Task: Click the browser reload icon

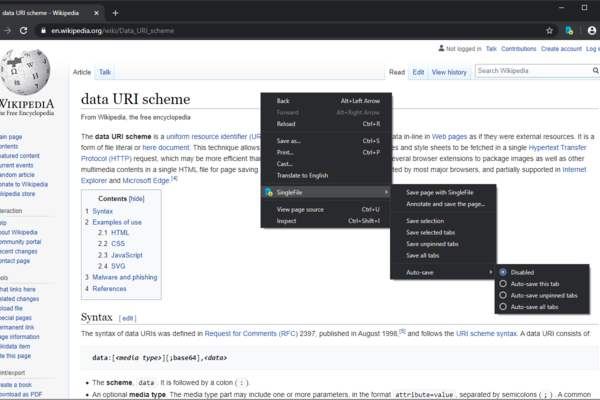Action: [x=23, y=31]
